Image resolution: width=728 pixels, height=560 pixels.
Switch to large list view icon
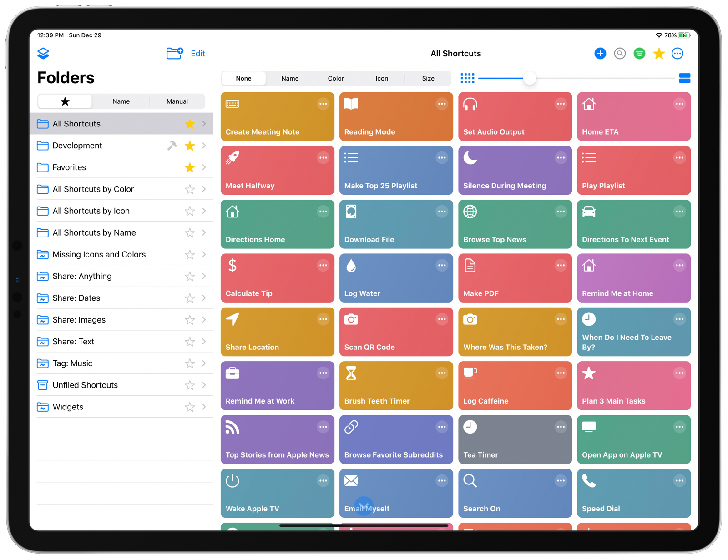[685, 78]
